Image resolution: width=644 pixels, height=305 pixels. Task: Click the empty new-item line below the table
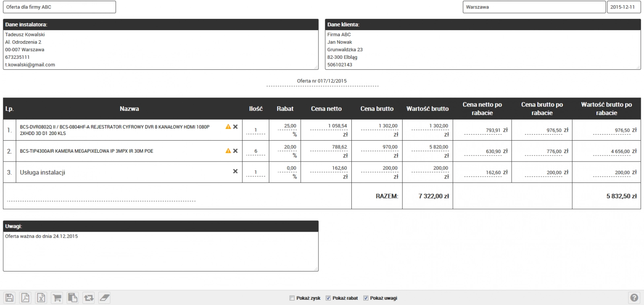pos(101,198)
